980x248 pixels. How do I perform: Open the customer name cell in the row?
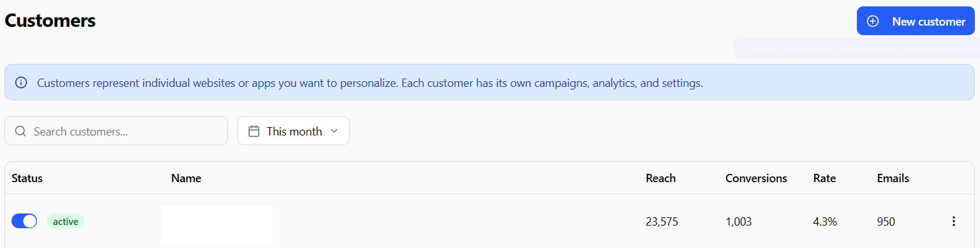point(217,225)
